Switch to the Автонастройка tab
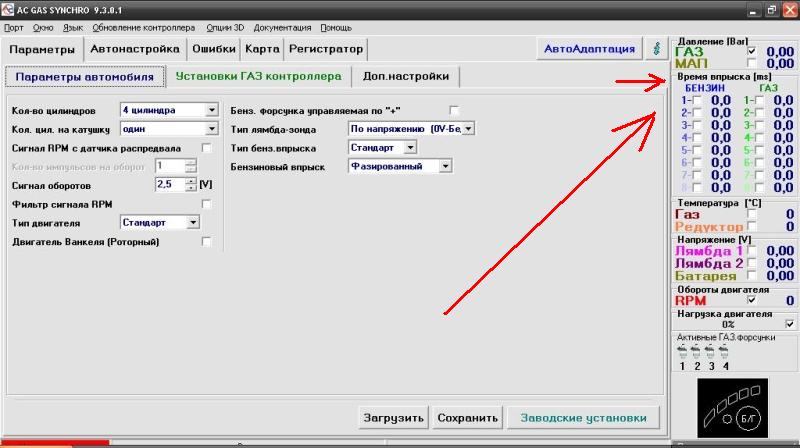800x448 pixels. pyautogui.click(x=134, y=49)
